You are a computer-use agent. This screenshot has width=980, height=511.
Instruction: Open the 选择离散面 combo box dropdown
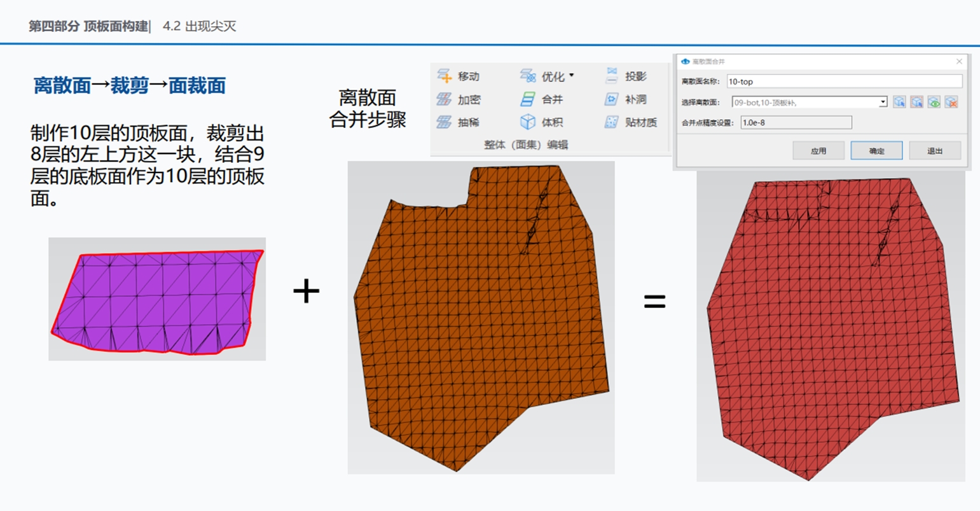click(883, 102)
